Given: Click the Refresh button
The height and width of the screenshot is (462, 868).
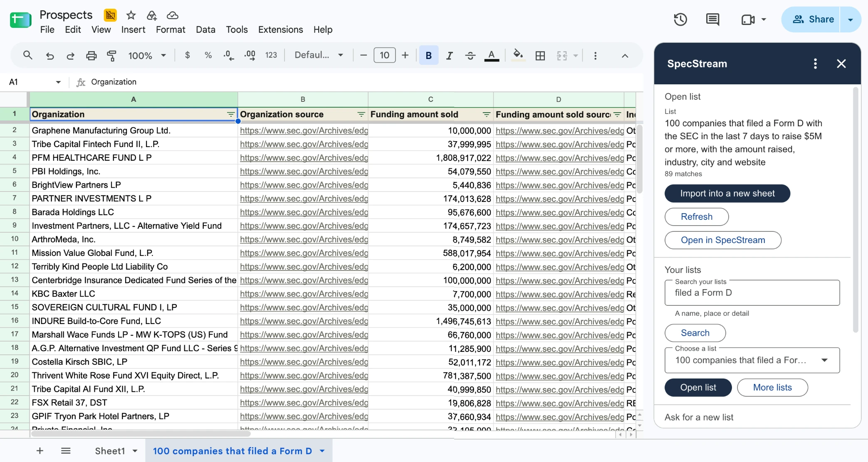Looking at the screenshot, I should (697, 216).
